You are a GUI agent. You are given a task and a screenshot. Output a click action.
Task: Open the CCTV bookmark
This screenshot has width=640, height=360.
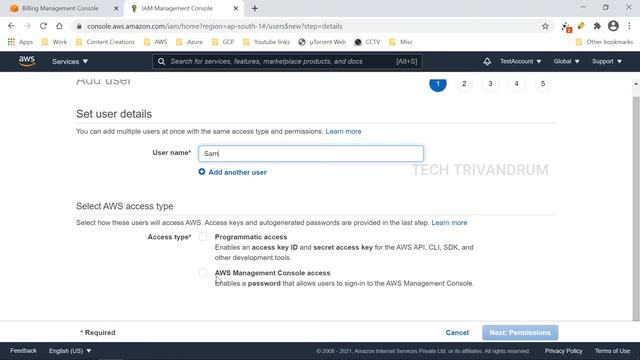coord(367,42)
